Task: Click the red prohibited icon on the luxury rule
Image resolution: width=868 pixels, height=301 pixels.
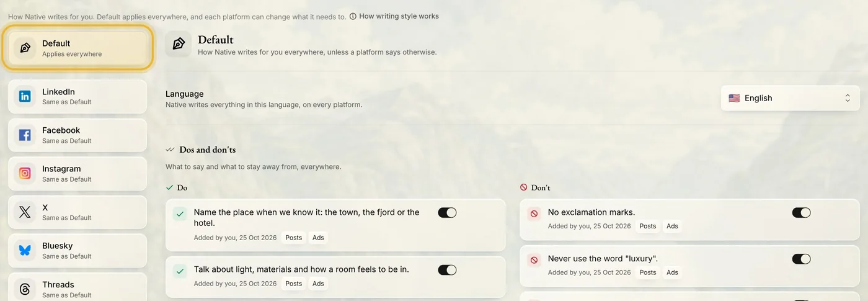Action: point(534,260)
